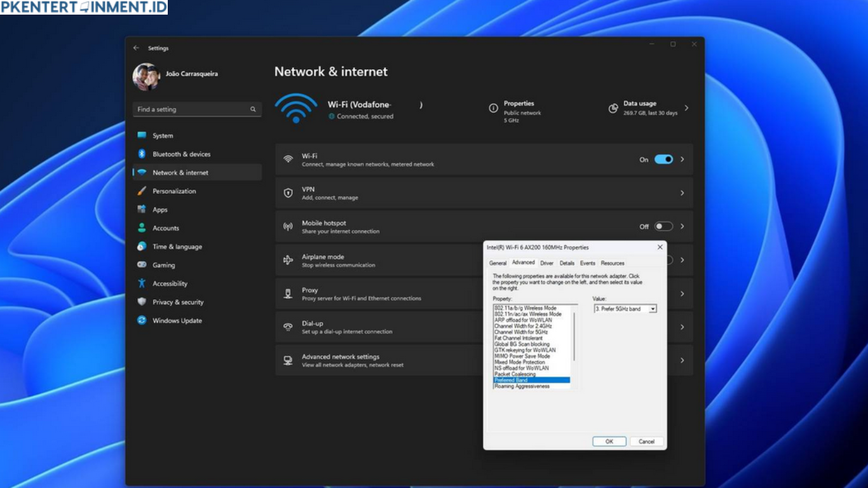Select Accounts in the settings sidebar
This screenshot has height=488, width=868.
tap(165, 227)
